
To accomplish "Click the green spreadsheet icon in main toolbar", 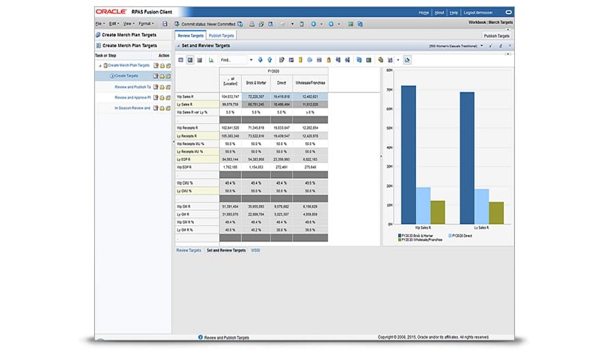I will coord(350,24).
